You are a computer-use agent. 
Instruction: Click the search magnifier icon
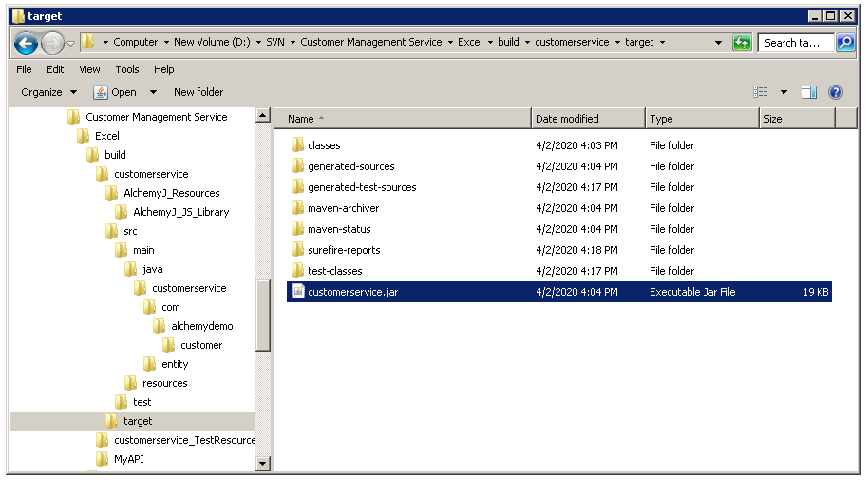click(x=844, y=43)
